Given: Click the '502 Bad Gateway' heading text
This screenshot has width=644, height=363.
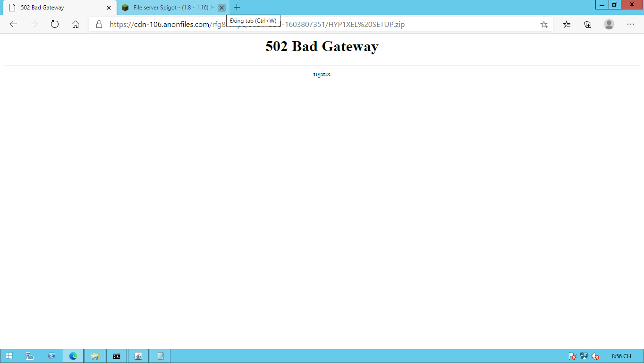Looking at the screenshot, I should 322,46.
